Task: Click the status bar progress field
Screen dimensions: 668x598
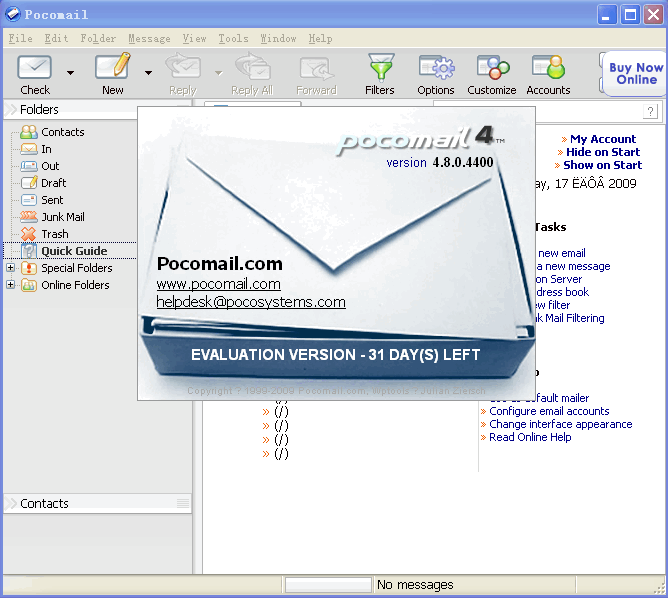Action: point(328,585)
